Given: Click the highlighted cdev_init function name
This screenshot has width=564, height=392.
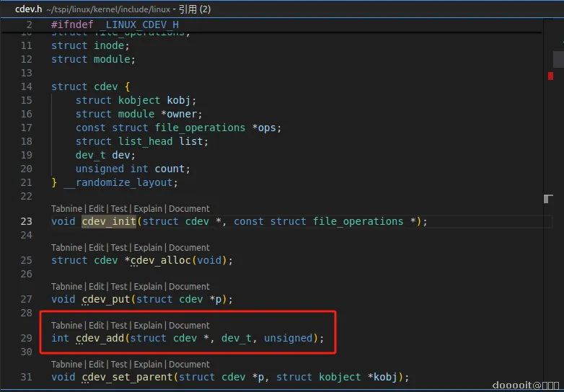Looking at the screenshot, I should click(109, 221).
